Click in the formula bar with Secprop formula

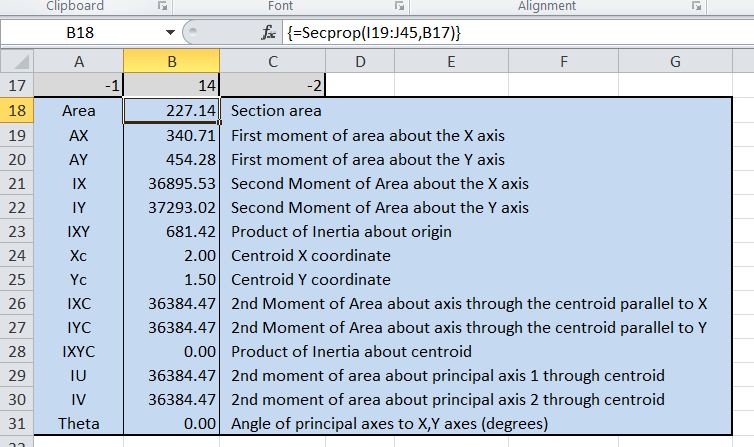[500, 33]
